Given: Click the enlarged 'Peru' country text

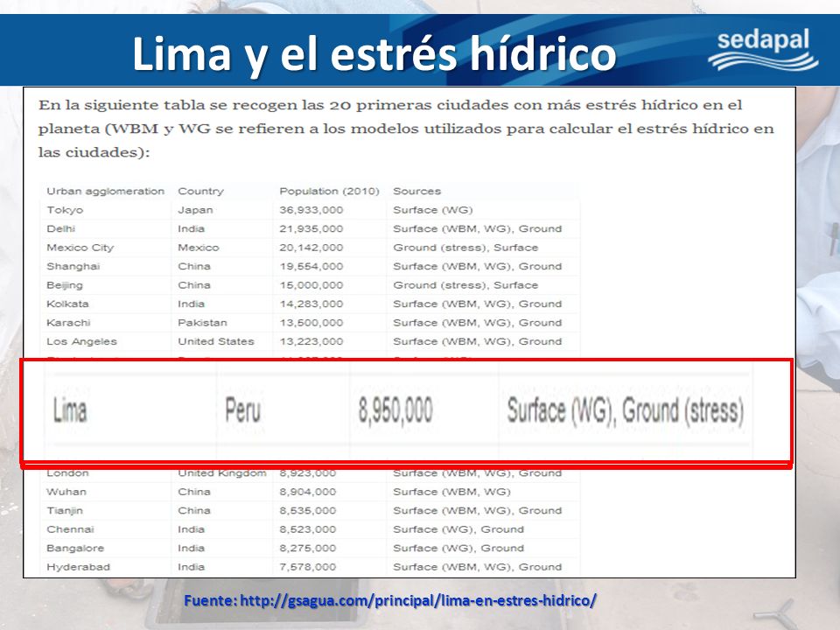Looking at the screenshot, I should 242,410.
